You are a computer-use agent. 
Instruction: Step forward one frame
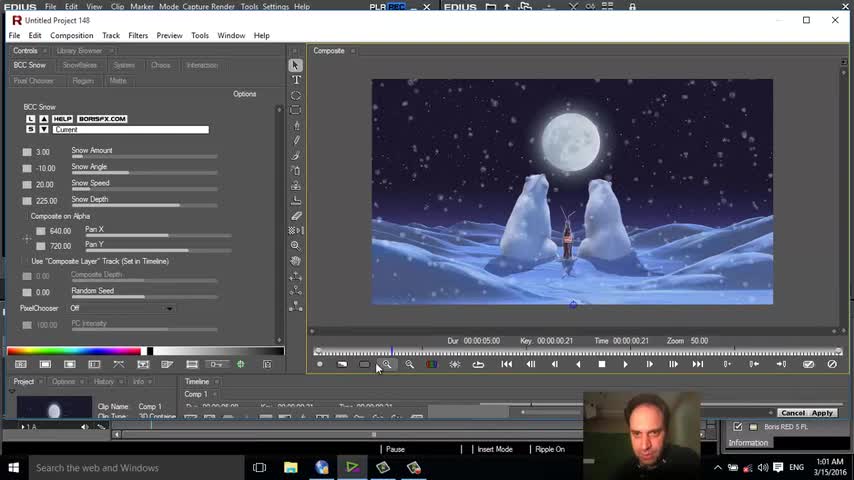(x=649, y=364)
